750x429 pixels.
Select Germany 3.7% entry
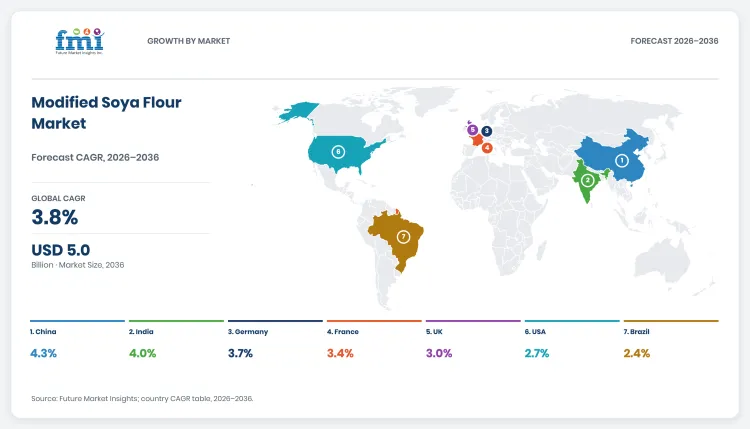[x=240, y=353]
